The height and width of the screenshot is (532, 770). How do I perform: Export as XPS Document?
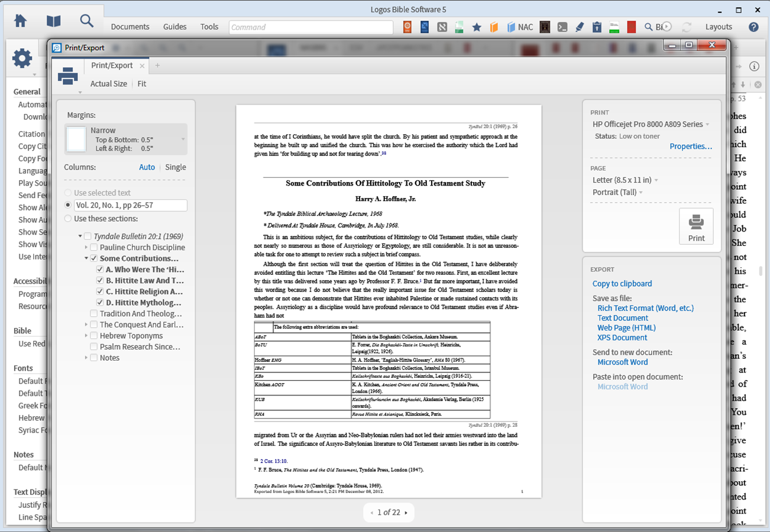tap(622, 338)
